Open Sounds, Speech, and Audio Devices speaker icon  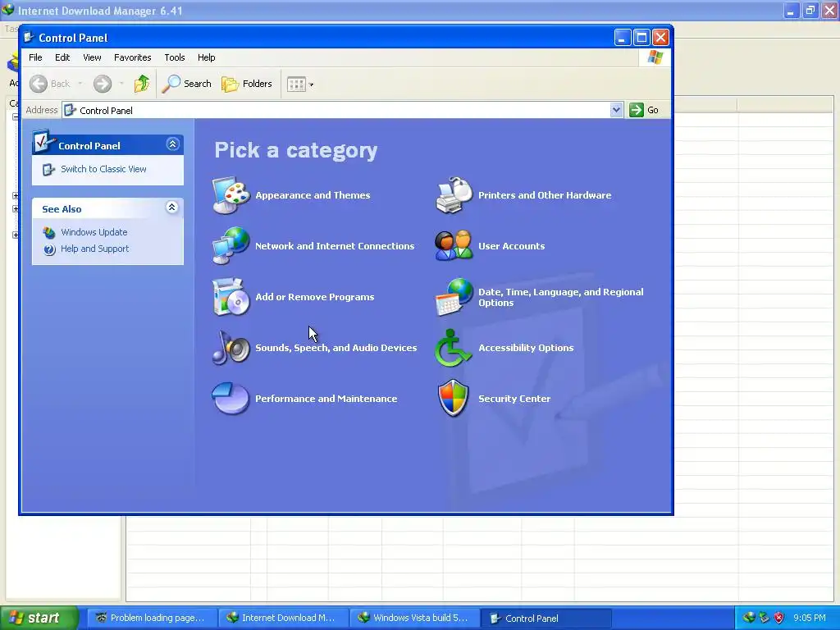pos(231,348)
